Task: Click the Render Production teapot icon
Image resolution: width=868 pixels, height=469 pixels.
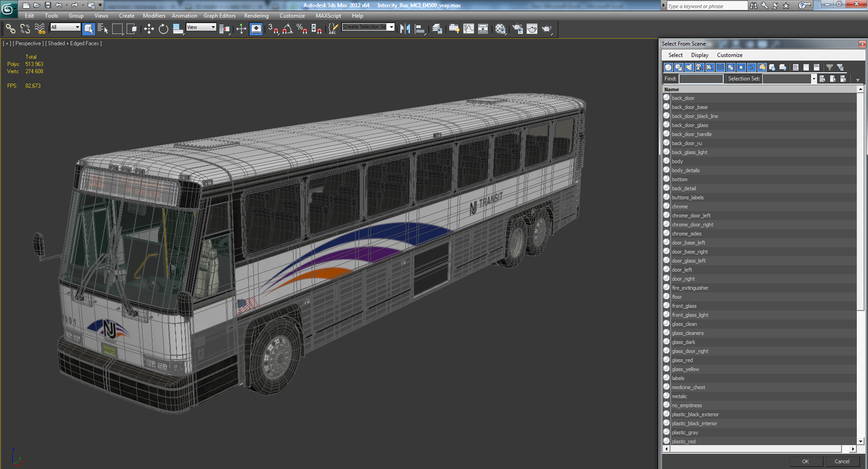Action: [x=547, y=29]
